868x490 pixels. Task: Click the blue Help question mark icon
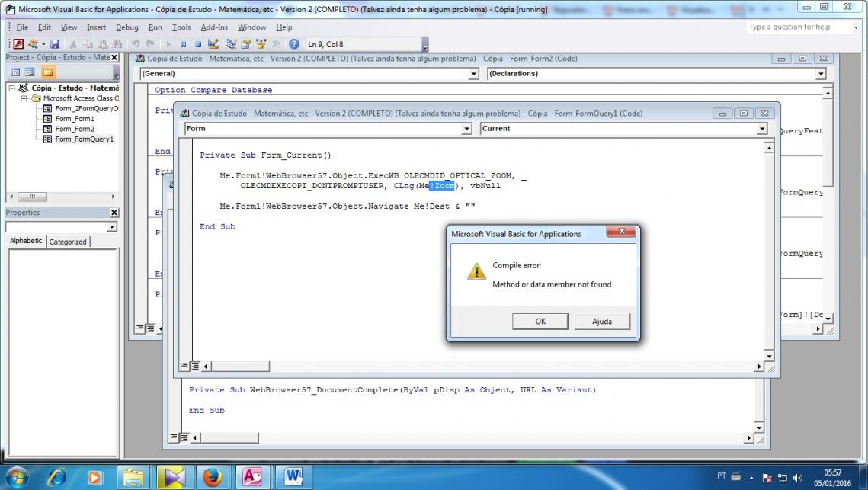(294, 43)
